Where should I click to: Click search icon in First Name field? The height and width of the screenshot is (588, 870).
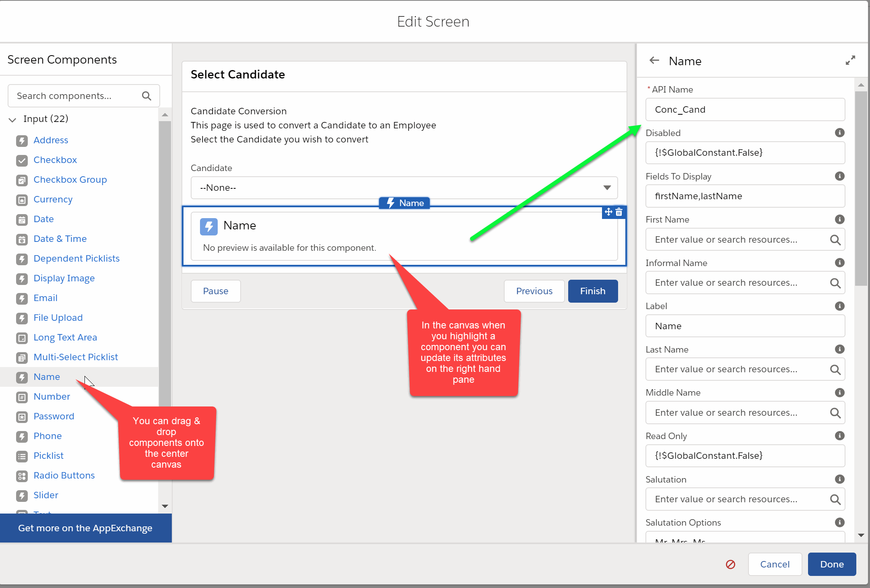pyautogui.click(x=835, y=240)
